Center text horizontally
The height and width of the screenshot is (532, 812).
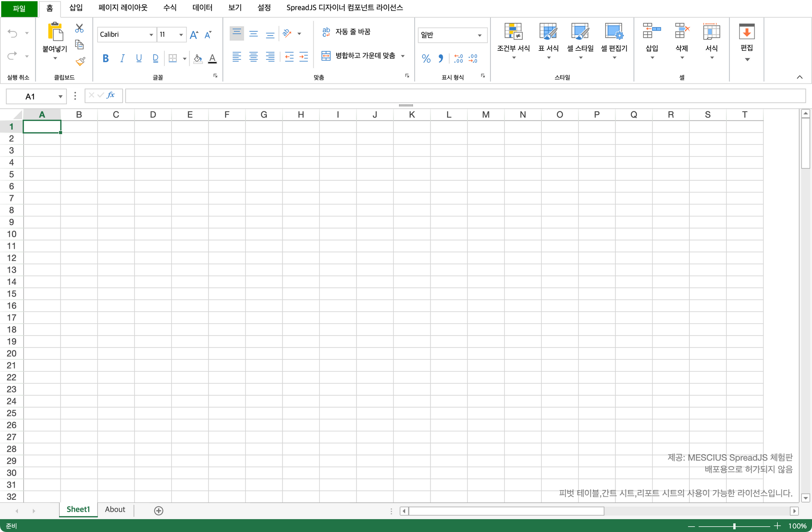coord(253,57)
